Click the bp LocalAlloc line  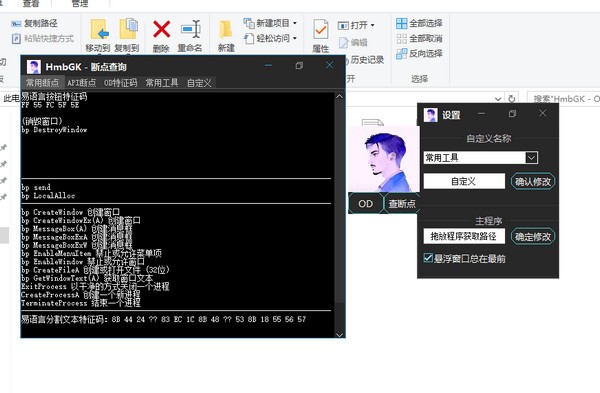pos(48,196)
